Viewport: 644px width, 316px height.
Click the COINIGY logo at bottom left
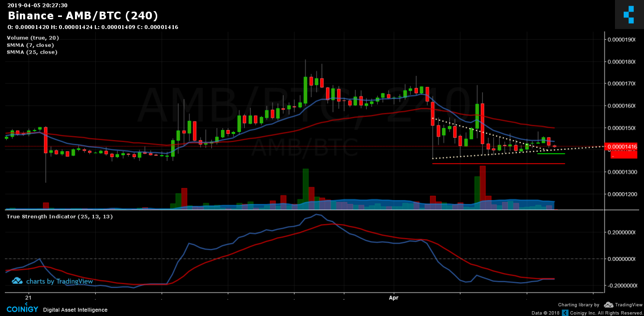tap(22, 309)
